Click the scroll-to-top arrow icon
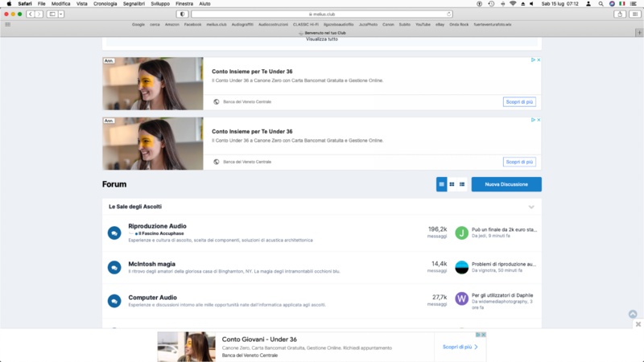Screen dimensions: 644x362 tap(633, 315)
